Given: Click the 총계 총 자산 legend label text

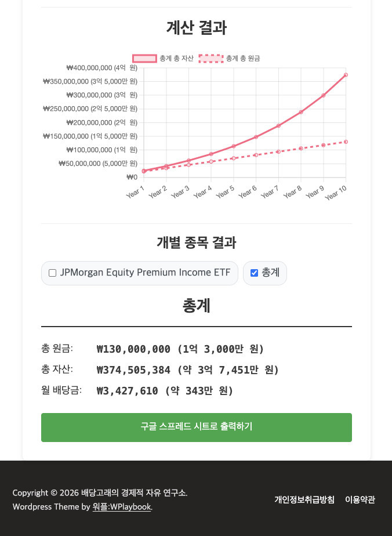Looking at the screenshot, I should pyautogui.click(x=176, y=59).
